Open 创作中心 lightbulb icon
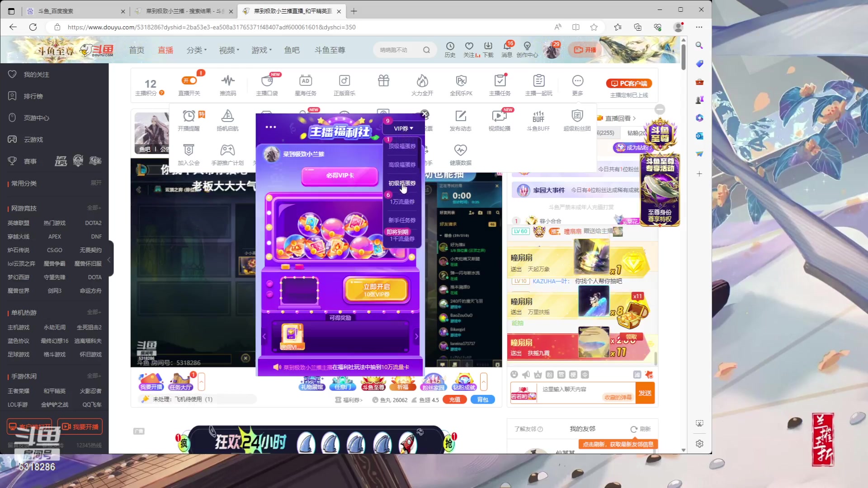 click(527, 50)
